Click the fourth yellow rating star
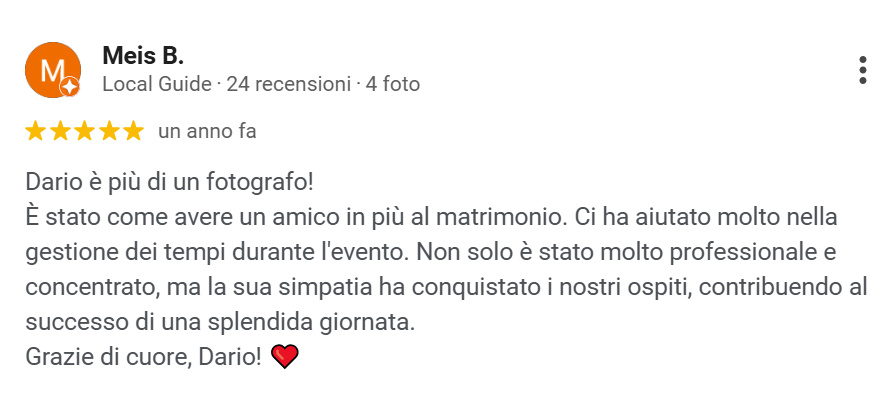This screenshot has height=406, width=892. (109, 131)
